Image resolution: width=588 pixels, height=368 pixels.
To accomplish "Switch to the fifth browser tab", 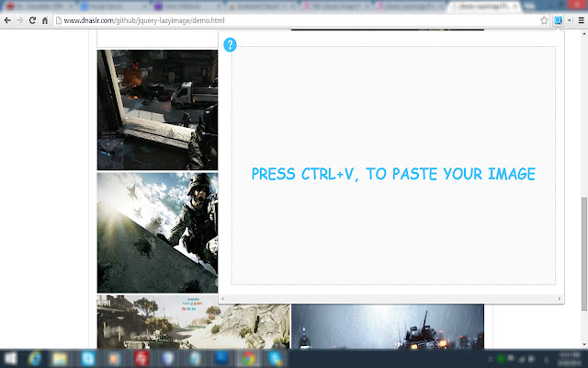I will pyautogui.click(x=335, y=6).
